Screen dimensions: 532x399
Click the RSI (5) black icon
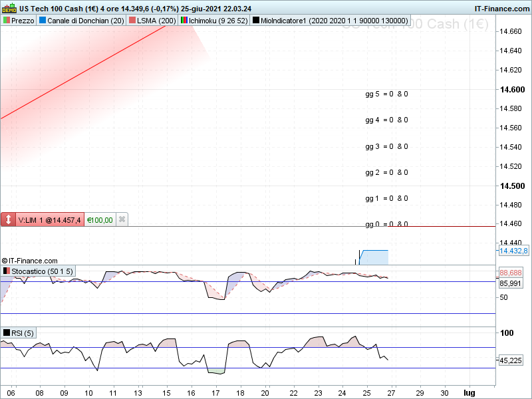pos(7,333)
